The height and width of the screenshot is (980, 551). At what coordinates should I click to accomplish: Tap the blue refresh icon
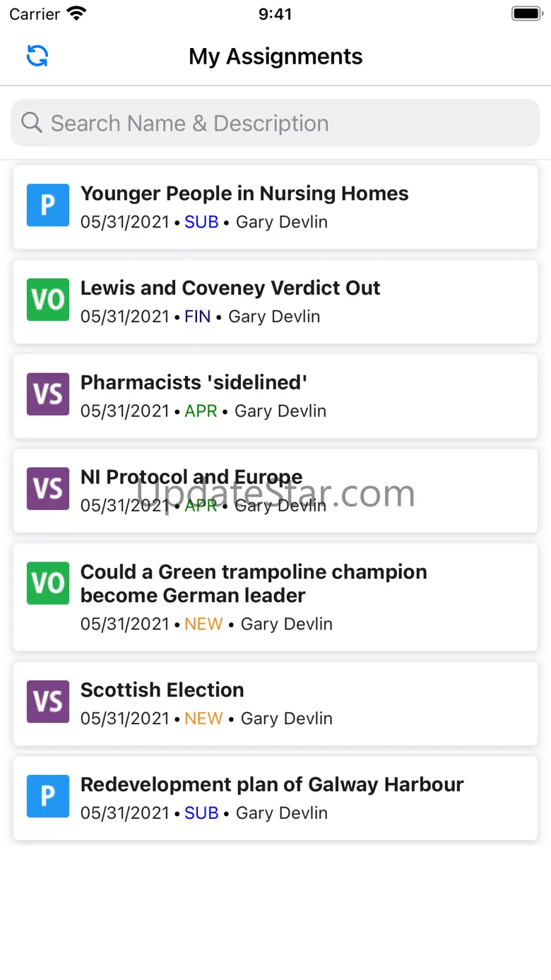(37, 56)
